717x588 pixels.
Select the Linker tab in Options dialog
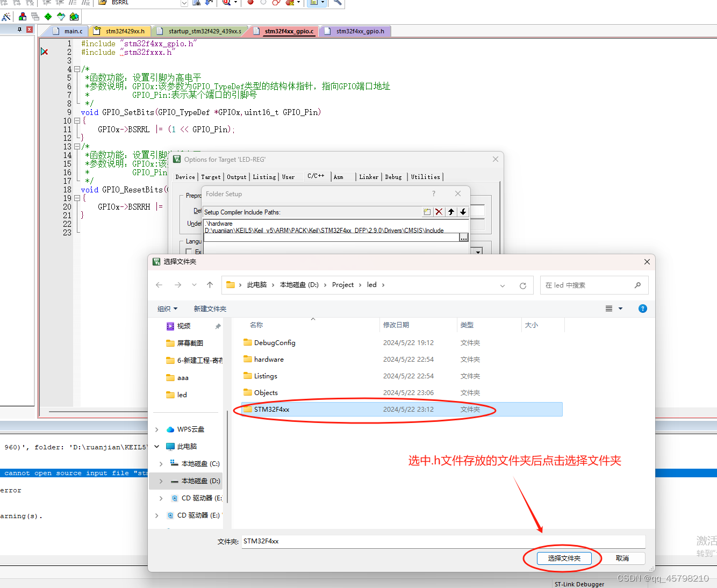369,177
